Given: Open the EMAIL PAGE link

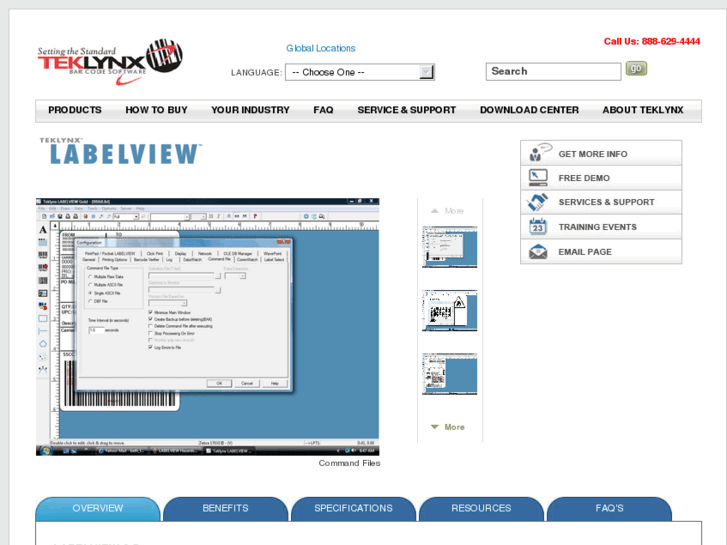Looking at the screenshot, I should [585, 252].
